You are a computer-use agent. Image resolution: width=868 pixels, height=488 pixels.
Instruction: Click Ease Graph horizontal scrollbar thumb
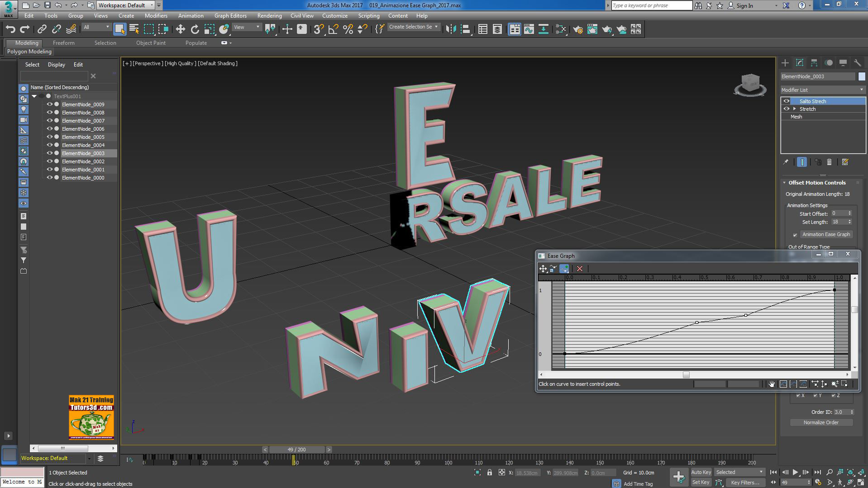(x=686, y=374)
